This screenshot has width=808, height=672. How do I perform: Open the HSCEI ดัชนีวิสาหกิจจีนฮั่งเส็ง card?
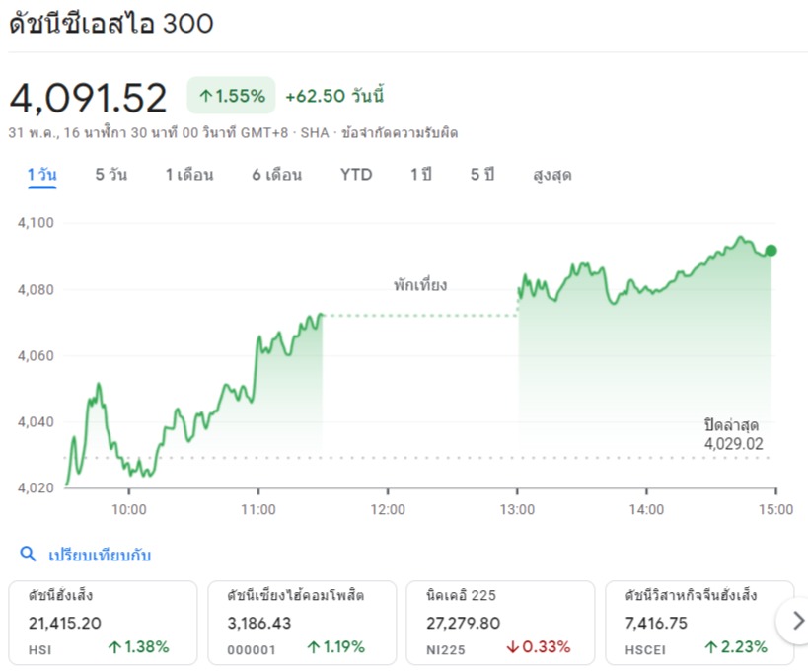pyautogui.click(x=698, y=622)
